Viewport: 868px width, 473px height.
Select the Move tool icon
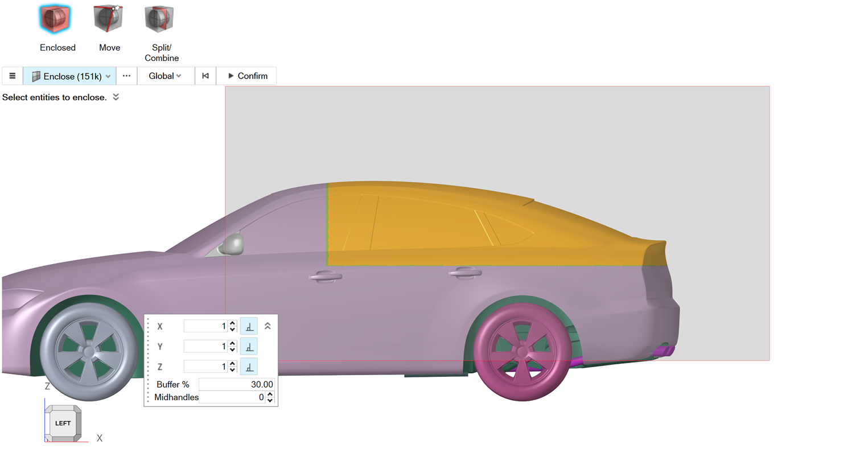[x=108, y=20]
